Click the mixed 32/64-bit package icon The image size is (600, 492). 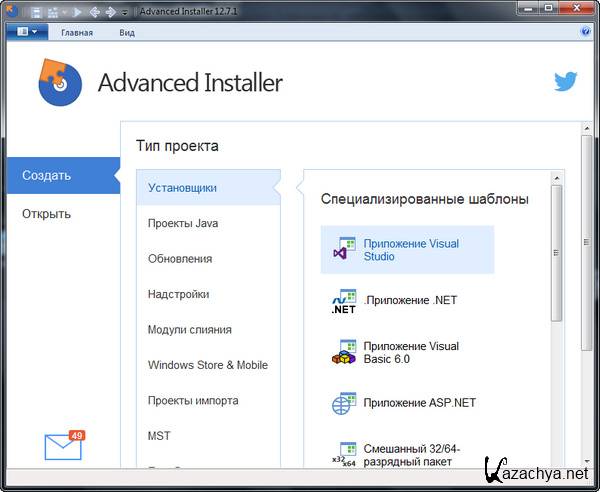click(344, 453)
